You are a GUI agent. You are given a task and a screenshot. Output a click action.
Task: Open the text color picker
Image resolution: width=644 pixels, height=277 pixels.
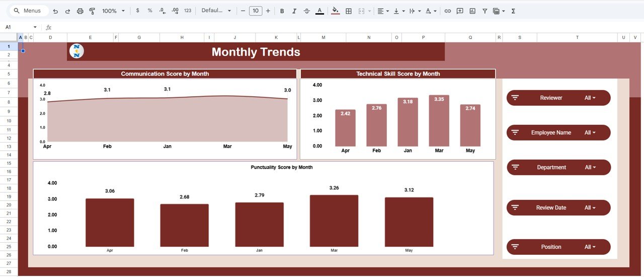(319, 11)
